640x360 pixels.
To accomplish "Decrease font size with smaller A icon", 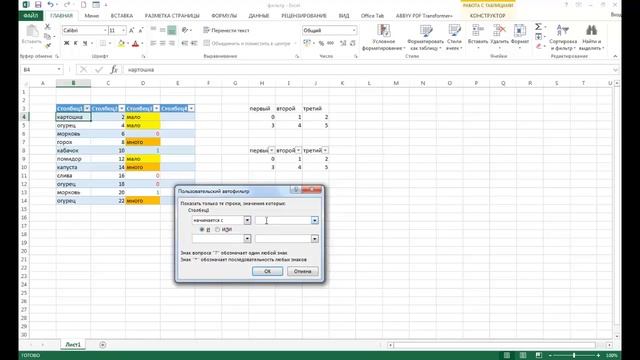I will (141, 31).
